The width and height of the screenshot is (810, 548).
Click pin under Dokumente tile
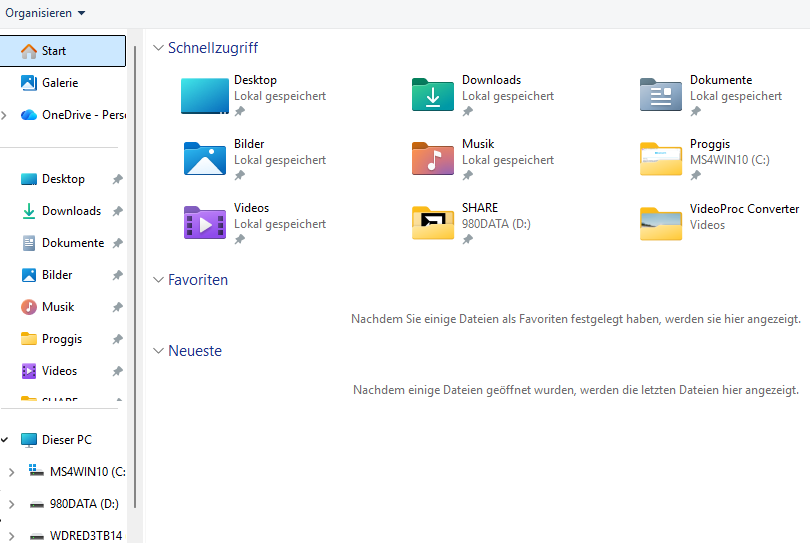point(696,111)
